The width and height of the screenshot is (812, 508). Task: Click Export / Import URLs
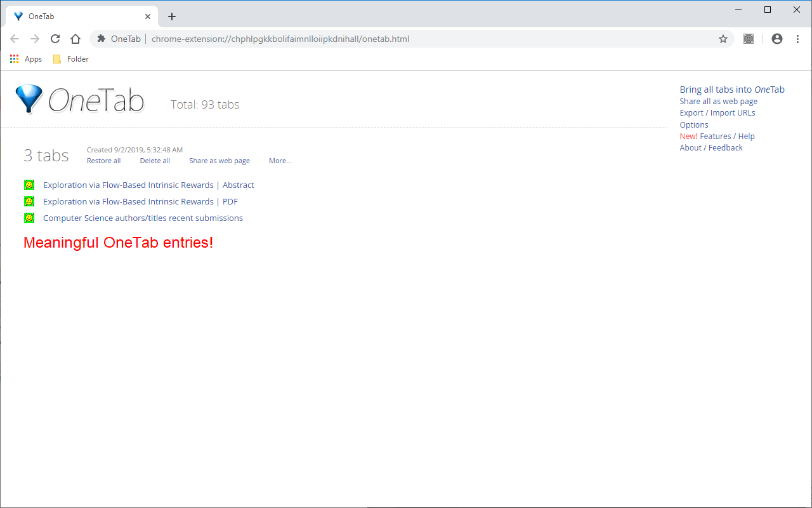tap(717, 113)
